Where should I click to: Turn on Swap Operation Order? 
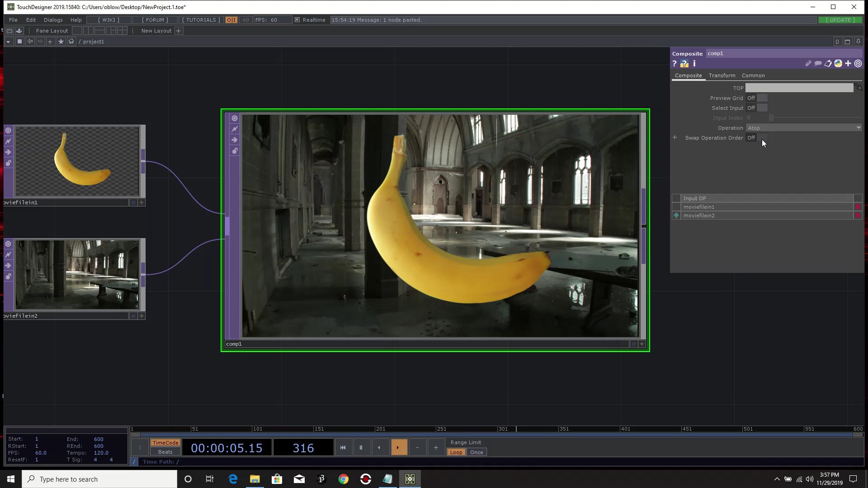click(762, 138)
